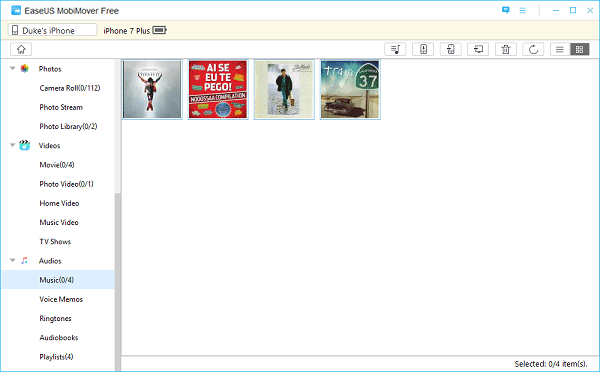Click the iPhone 7 Plus model label
Image resolution: width=600 pixels, height=372 pixels.
(127, 31)
